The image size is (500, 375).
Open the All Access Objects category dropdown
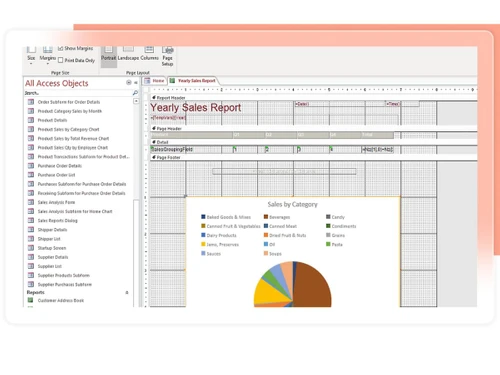tap(129, 83)
